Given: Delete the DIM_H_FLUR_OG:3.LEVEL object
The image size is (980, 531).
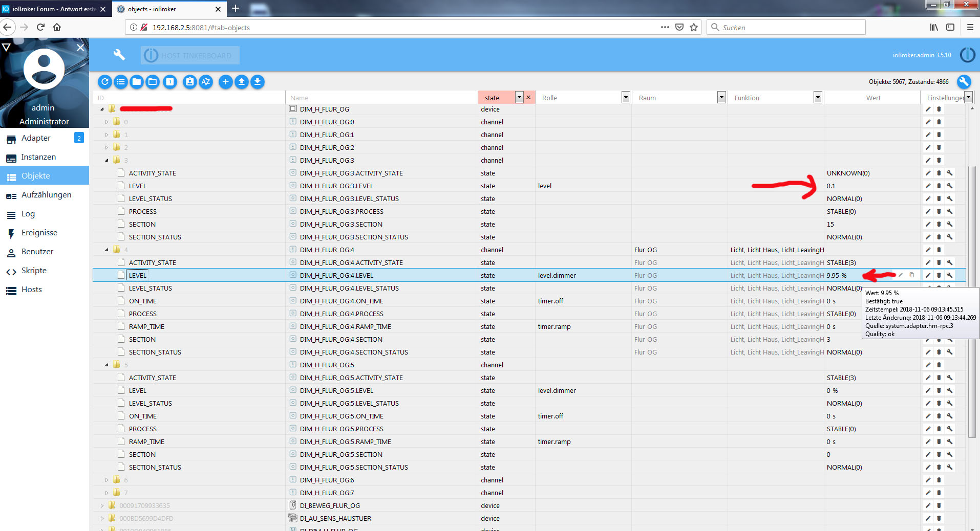Looking at the screenshot, I should pyautogui.click(x=939, y=186).
